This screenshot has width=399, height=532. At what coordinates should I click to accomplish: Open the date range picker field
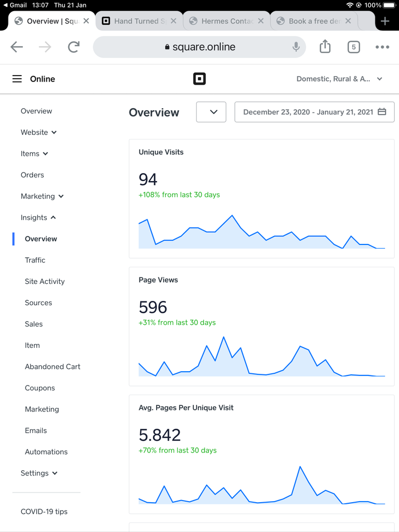pyautogui.click(x=314, y=112)
